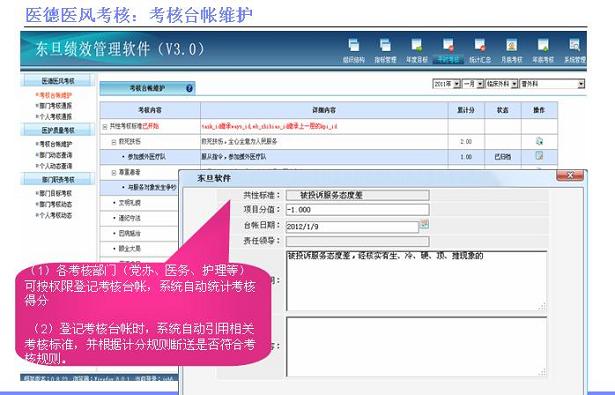Click the status cell in 参加援外医疗队 row

click(x=502, y=157)
